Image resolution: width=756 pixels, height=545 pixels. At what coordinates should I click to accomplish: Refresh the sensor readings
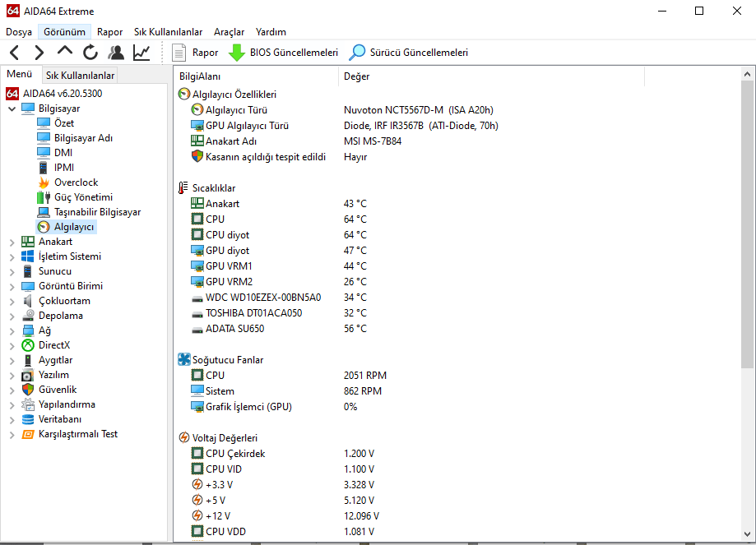[x=90, y=52]
